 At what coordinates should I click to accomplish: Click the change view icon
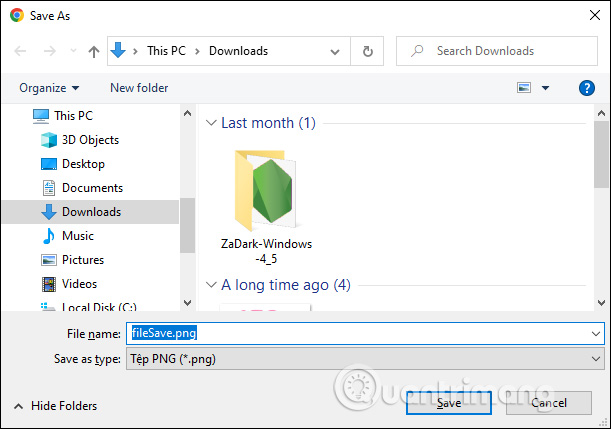524,88
